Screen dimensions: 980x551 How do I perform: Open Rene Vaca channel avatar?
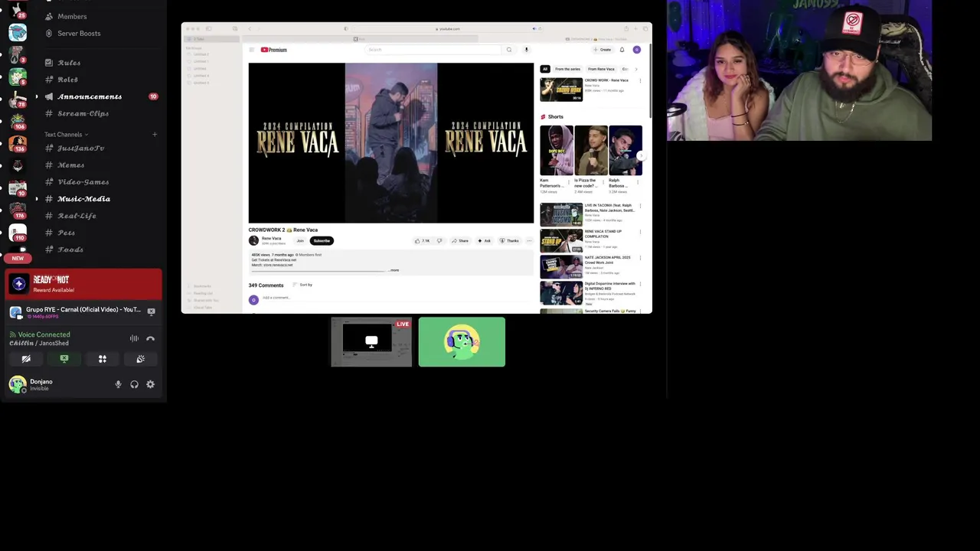pyautogui.click(x=253, y=240)
